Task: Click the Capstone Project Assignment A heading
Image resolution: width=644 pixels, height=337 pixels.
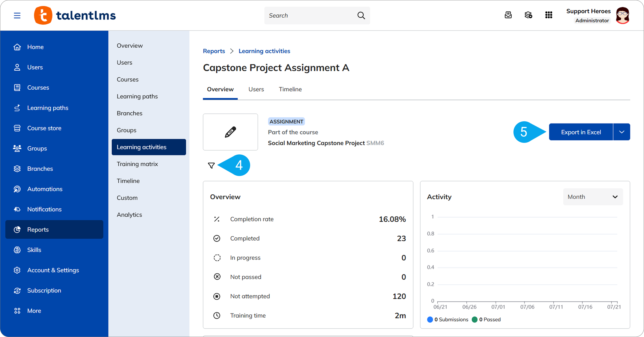Action: pos(276,68)
